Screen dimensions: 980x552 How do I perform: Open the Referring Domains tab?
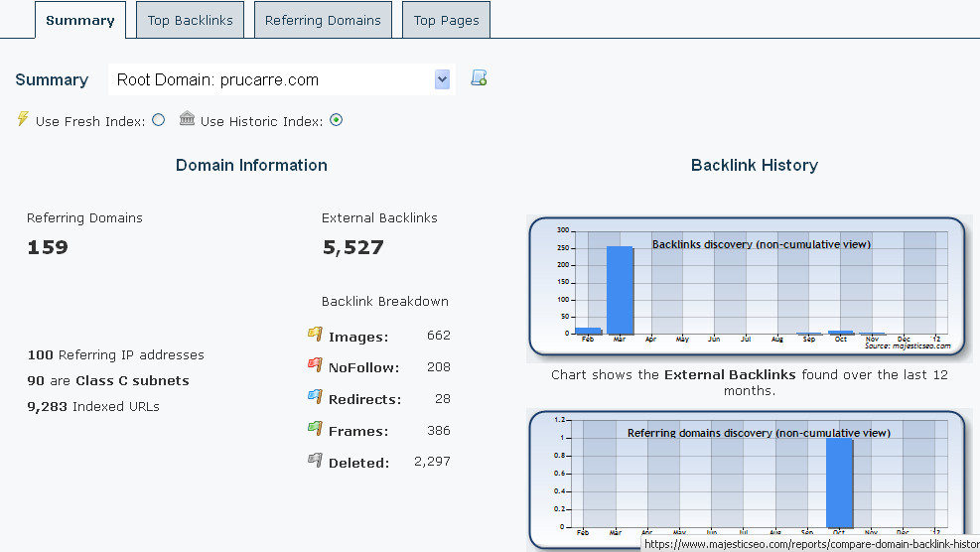(323, 20)
